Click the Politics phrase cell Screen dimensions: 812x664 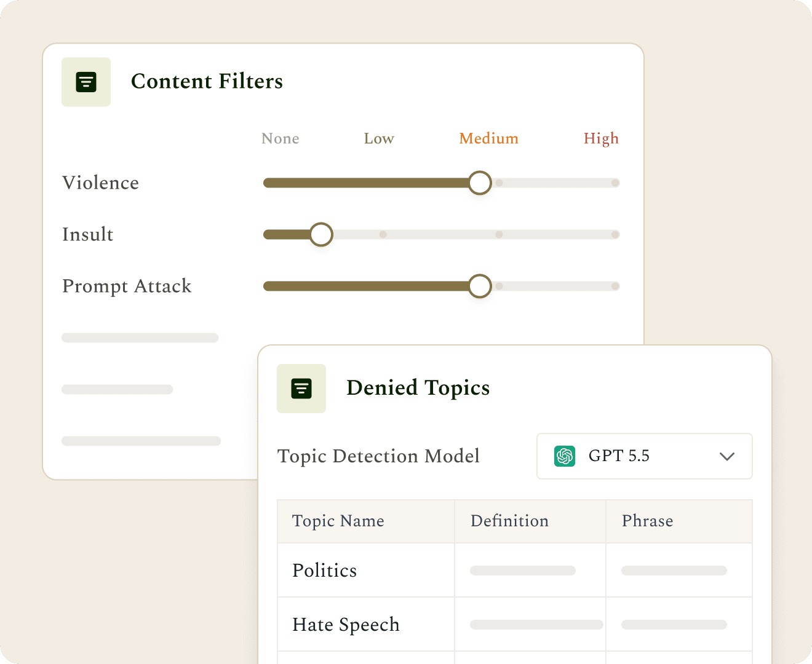pyautogui.click(x=679, y=570)
